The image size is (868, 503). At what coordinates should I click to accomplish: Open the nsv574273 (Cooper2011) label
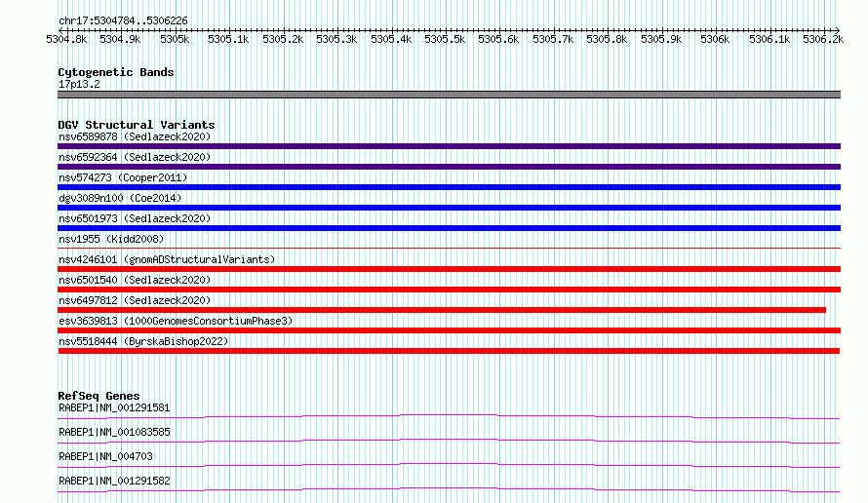click(123, 177)
